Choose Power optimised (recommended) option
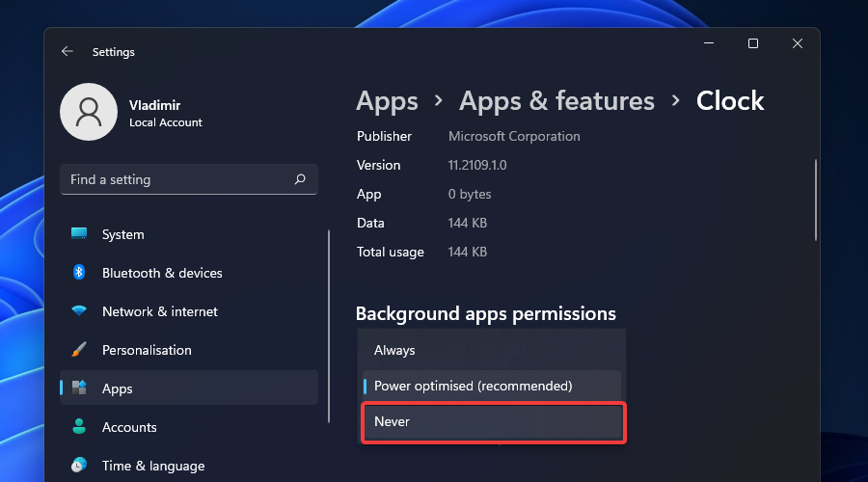This screenshot has height=482, width=868. coord(492,386)
